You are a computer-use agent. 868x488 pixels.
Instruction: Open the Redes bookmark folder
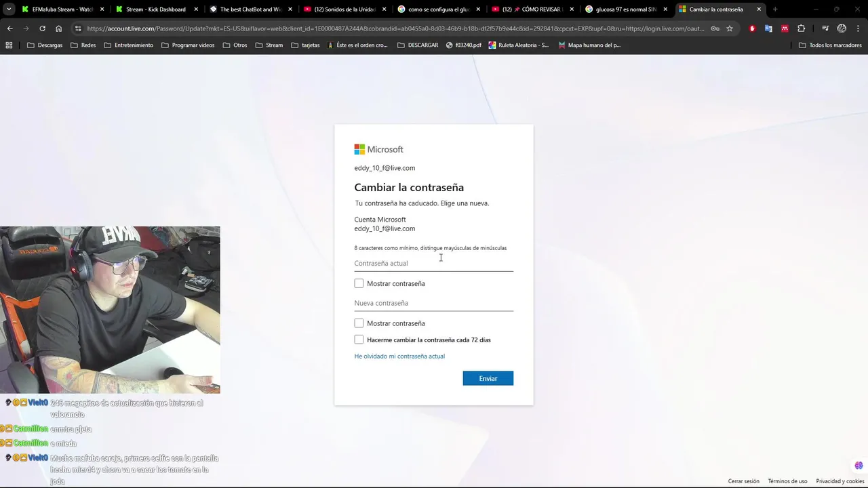(83, 45)
